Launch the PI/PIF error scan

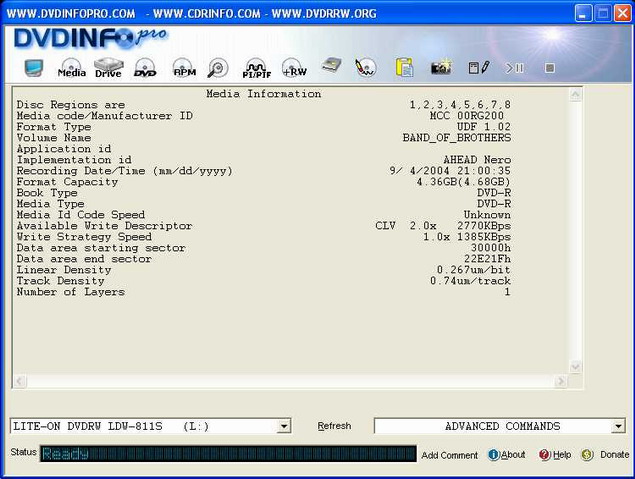point(256,68)
